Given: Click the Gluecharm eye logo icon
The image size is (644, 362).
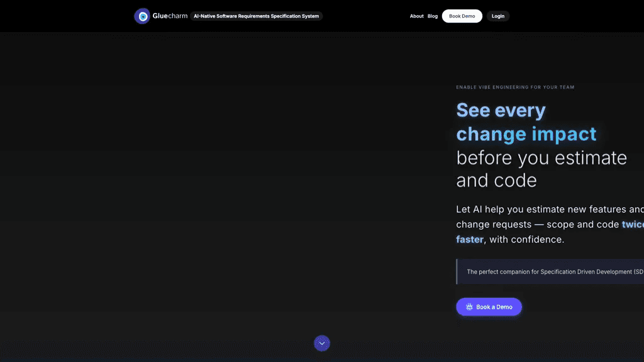Looking at the screenshot, I should (x=142, y=16).
